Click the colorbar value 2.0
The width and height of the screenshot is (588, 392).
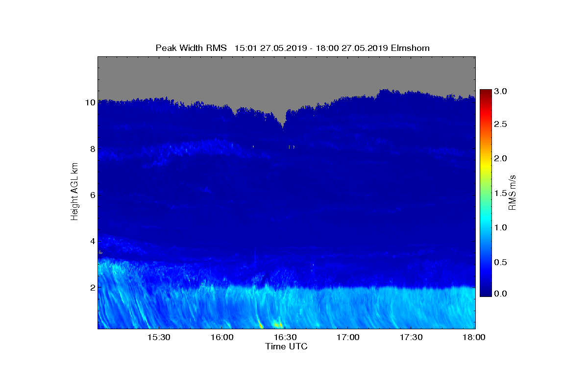(x=501, y=158)
